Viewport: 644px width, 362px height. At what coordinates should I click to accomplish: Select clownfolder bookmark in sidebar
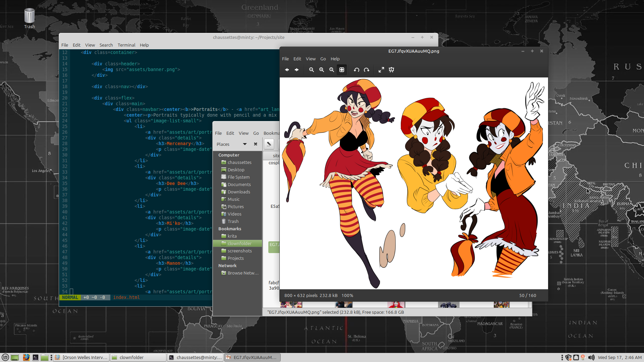pyautogui.click(x=237, y=243)
